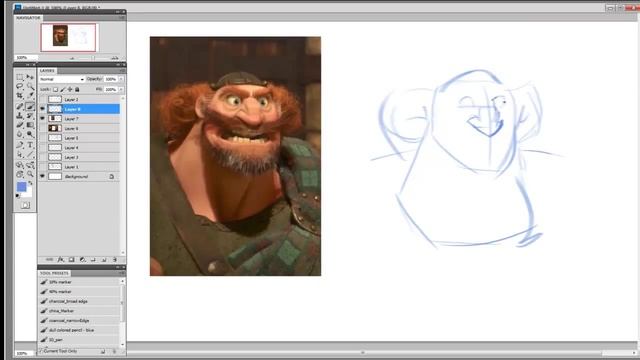
Task: Show Layer 3 visibility
Action: [x=42, y=157]
